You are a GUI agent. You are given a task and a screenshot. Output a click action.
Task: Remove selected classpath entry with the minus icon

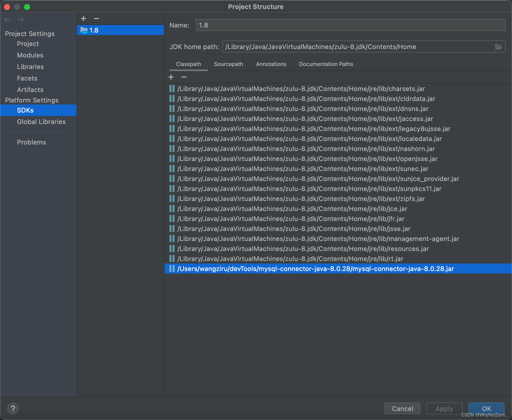click(x=184, y=77)
